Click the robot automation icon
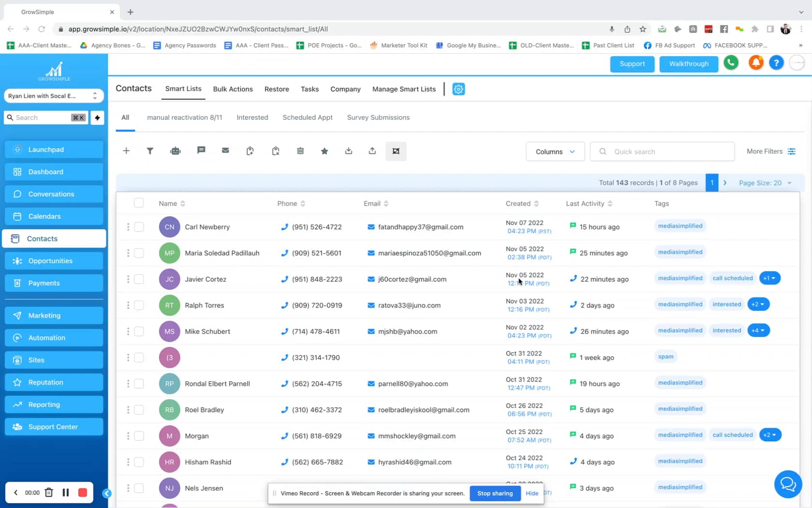Viewport: 812px width, 508px height. (x=175, y=151)
